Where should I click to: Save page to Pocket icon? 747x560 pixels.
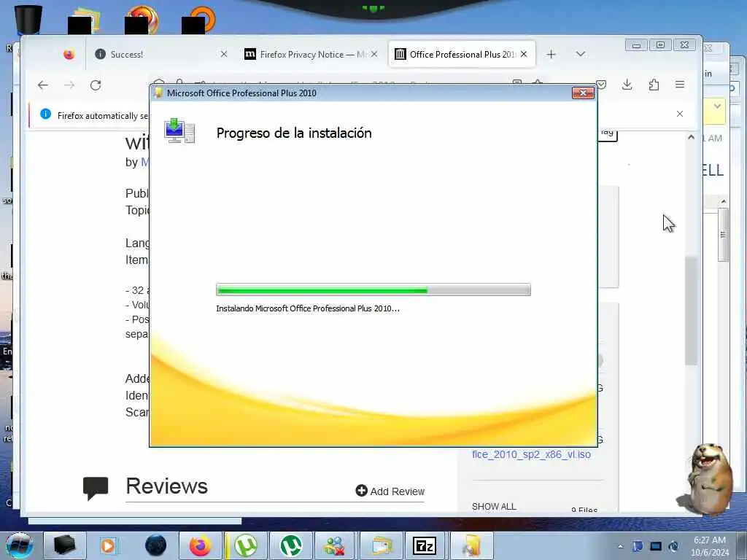click(602, 85)
